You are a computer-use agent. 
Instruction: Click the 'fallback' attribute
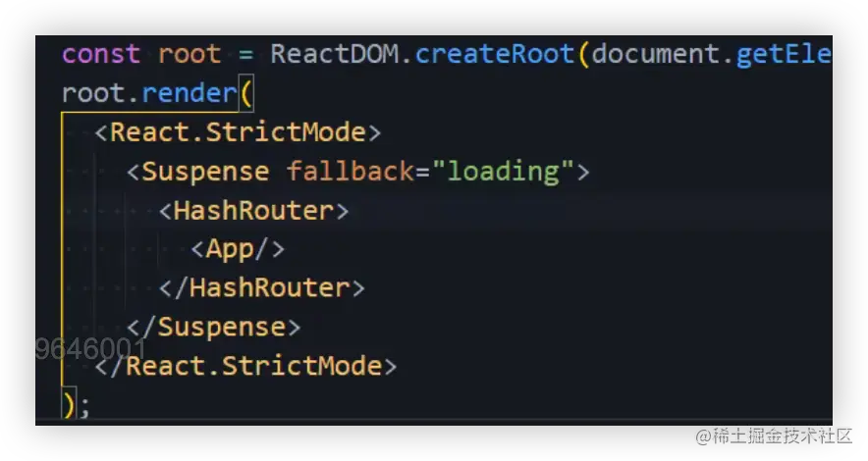(350, 172)
